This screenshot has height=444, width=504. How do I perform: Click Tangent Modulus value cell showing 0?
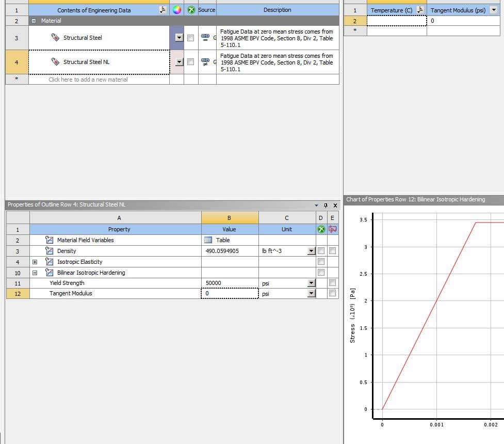coord(230,293)
